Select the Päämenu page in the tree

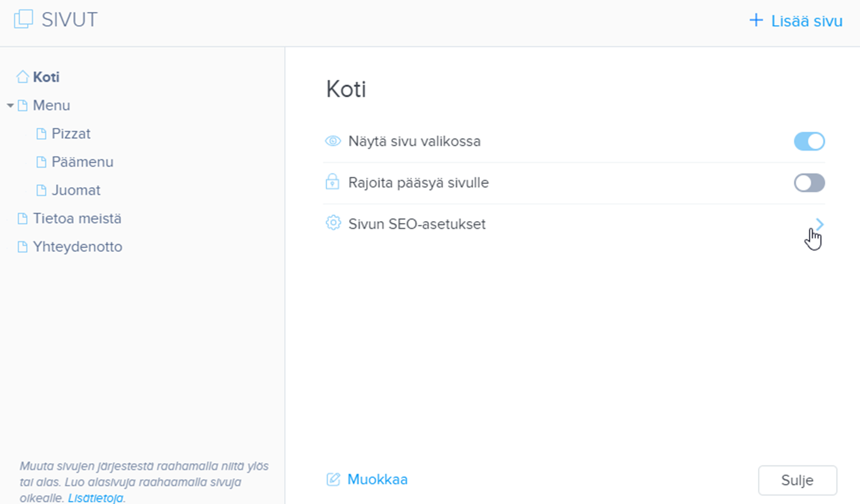coord(82,162)
